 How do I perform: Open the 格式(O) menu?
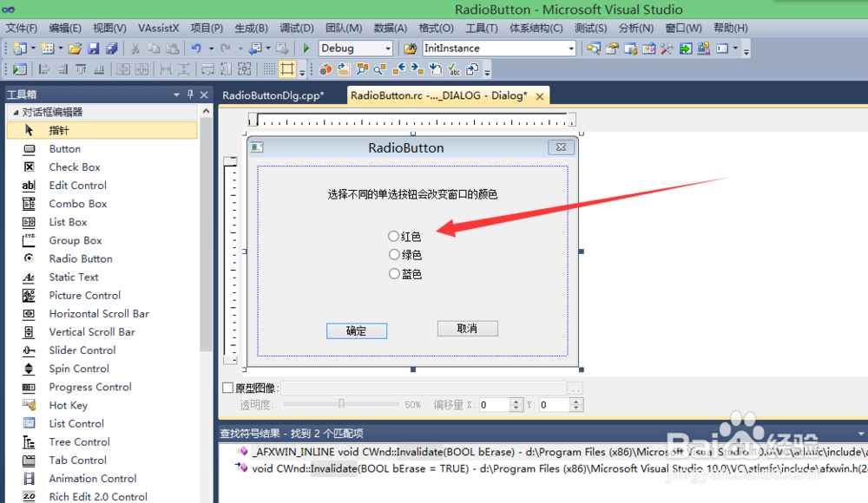437,29
